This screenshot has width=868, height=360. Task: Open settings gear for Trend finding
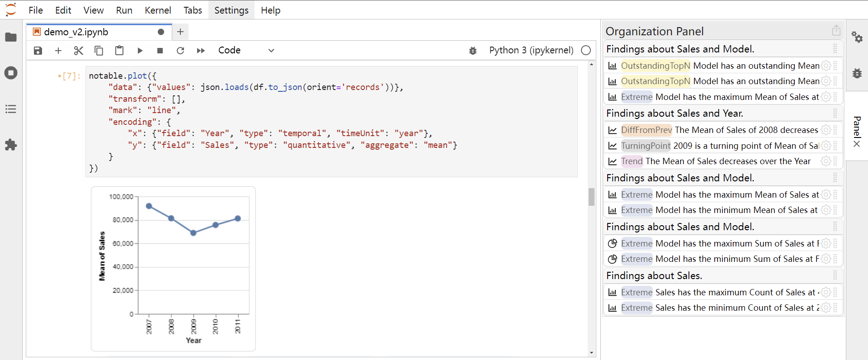coord(826,161)
